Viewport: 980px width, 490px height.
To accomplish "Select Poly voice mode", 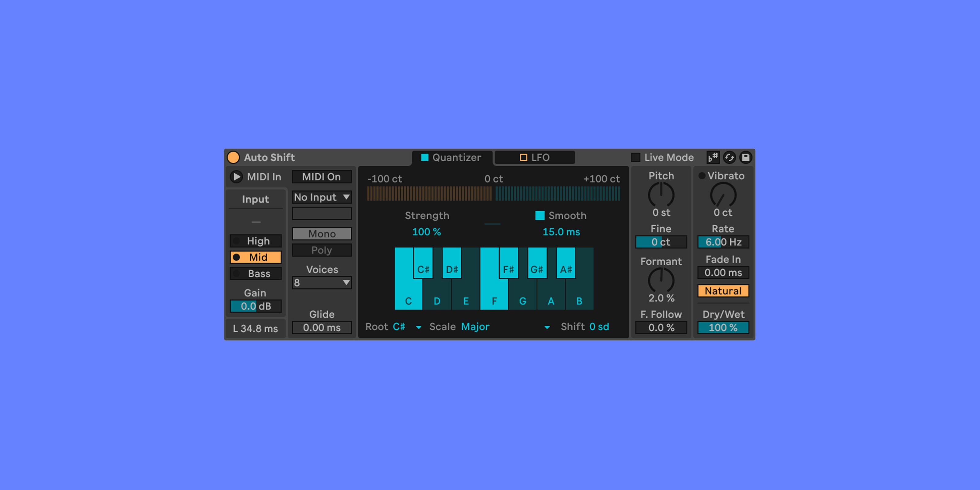I will (x=322, y=250).
